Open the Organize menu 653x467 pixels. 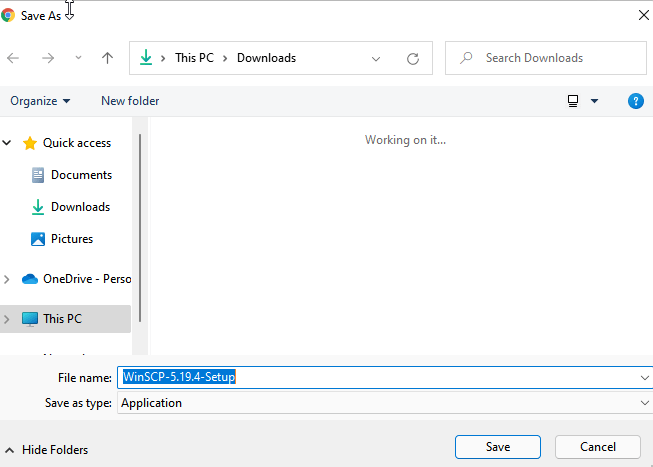(40, 101)
